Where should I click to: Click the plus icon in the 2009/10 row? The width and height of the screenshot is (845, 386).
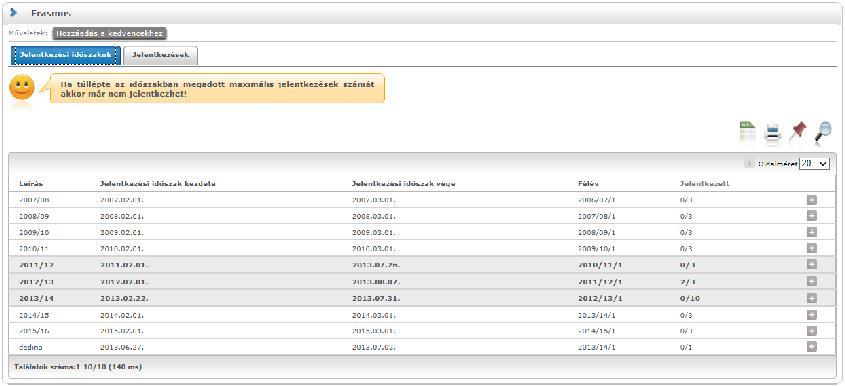tap(812, 232)
